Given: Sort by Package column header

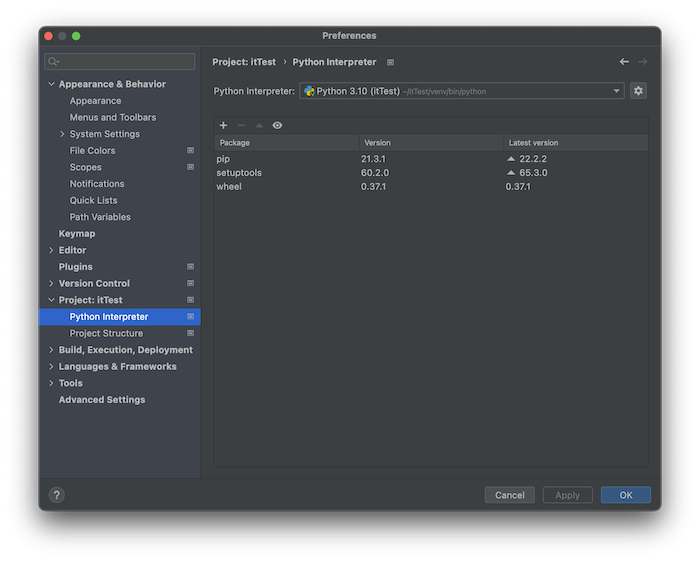Looking at the screenshot, I should tap(287, 143).
